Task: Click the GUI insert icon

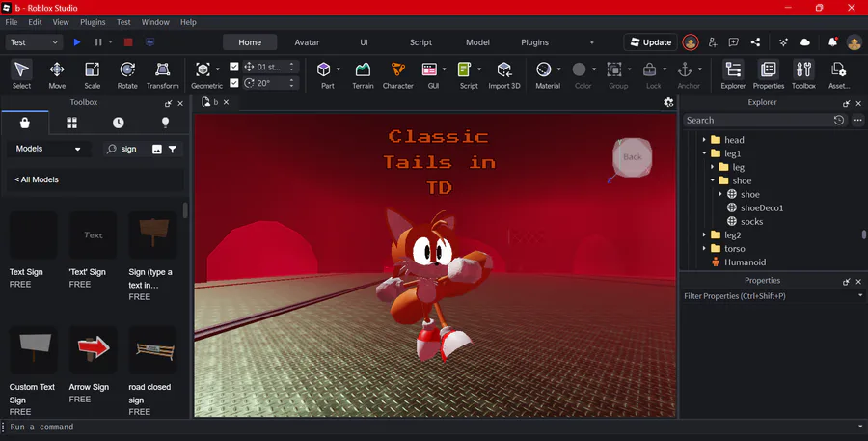Action: [429, 69]
